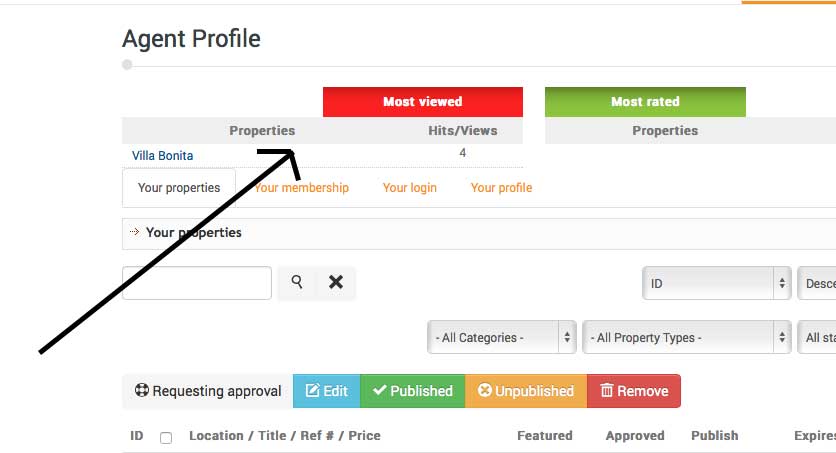Click the trash icon on Remove
This screenshot has width=836, height=453.
pyautogui.click(x=607, y=390)
